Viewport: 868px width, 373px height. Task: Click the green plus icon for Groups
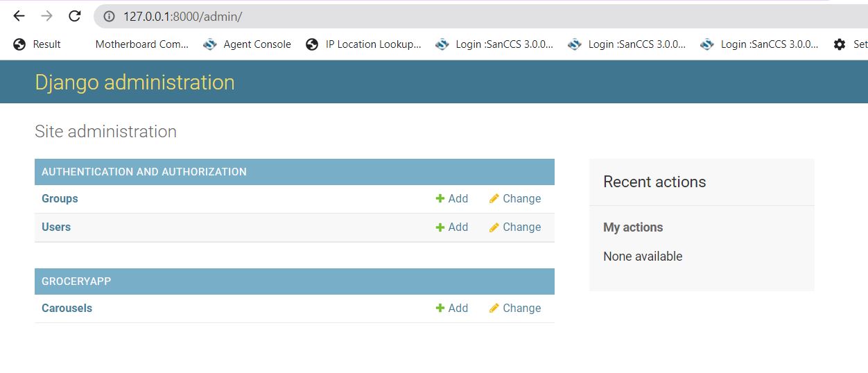point(440,199)
